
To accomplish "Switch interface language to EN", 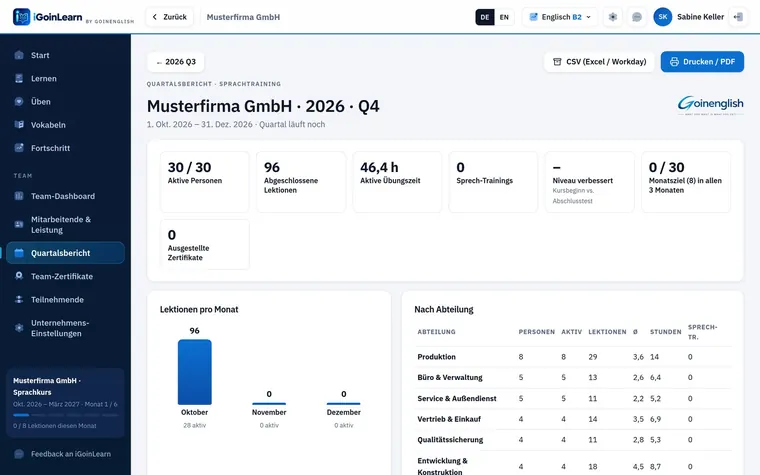I will [x=504, y=17].
